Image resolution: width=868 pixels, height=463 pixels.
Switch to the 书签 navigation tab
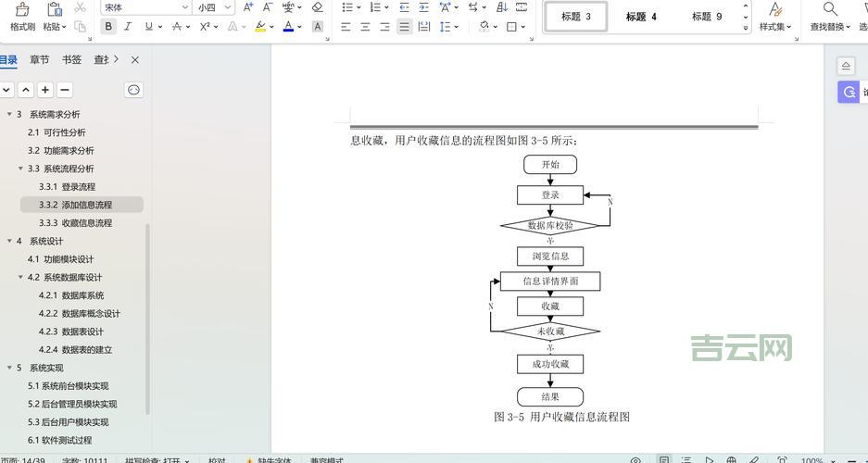pyautogui.click(x=71, y=60)
